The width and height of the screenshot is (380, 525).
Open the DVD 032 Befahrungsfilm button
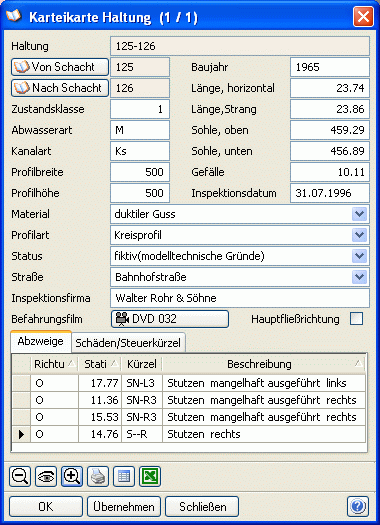click(170, 319)
